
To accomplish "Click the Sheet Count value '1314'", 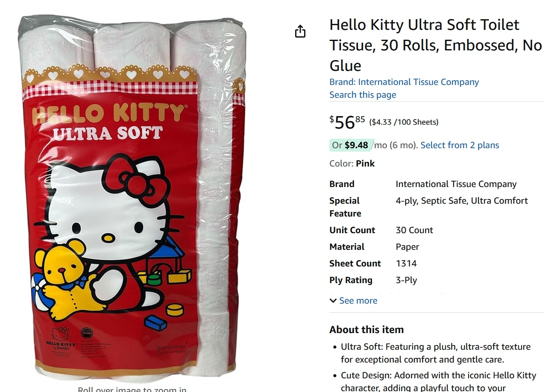I will [x=406, y=263].
